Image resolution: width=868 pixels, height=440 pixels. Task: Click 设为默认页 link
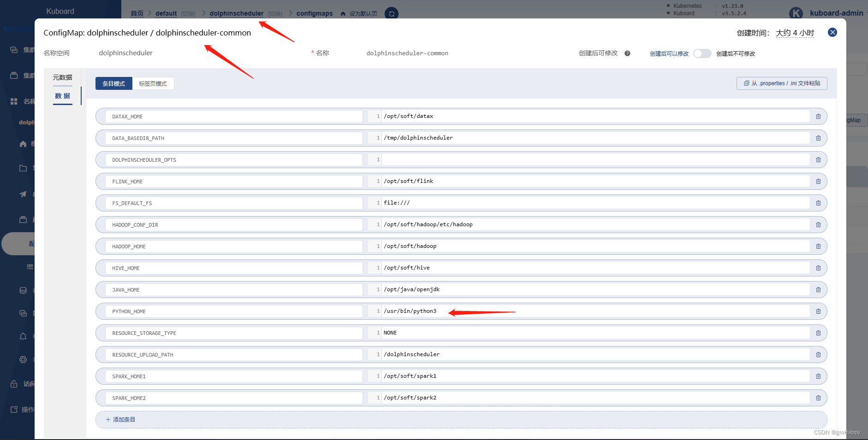[363, 14]
